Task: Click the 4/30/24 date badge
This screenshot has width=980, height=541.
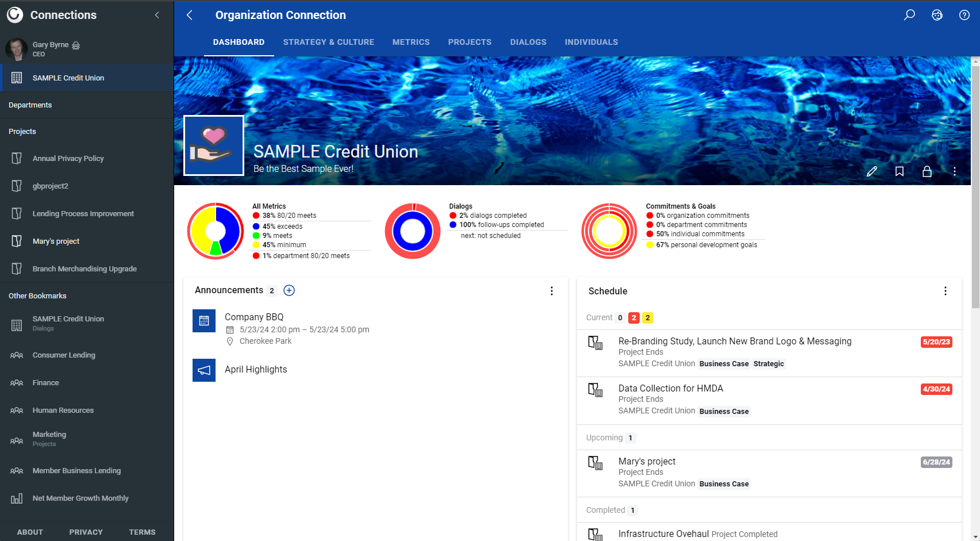Action: [x=936, y=389]
